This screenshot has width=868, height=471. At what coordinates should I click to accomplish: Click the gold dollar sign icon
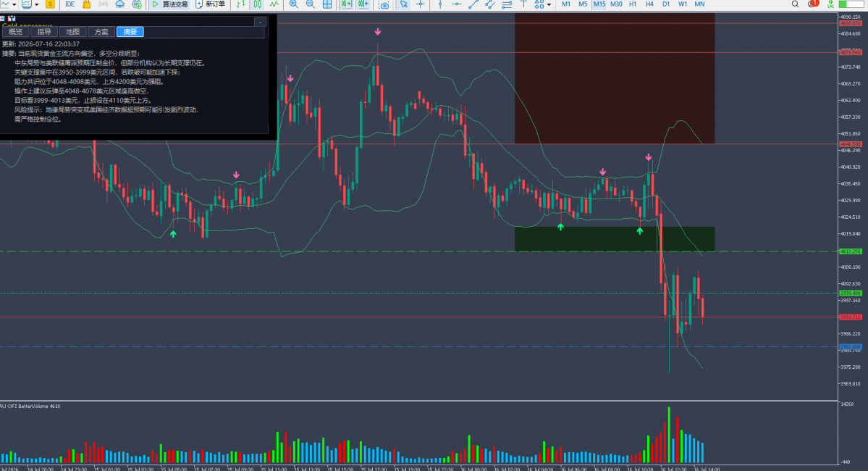pos(50,4)
